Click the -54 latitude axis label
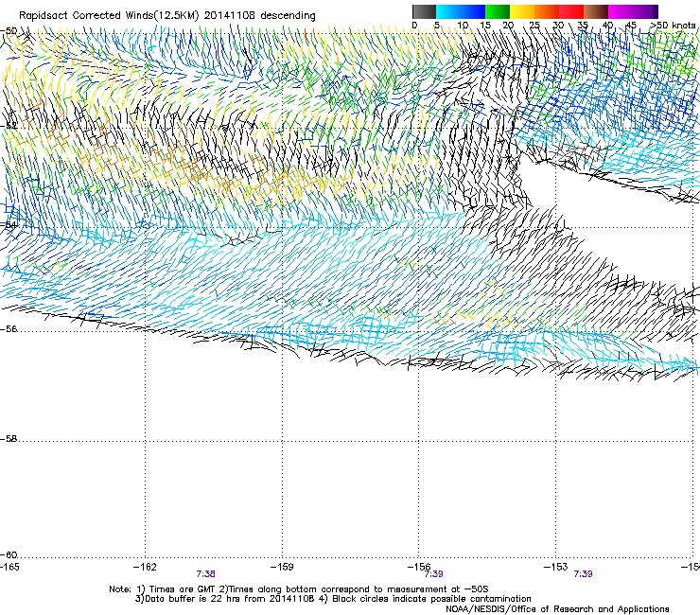The width and height of the screenshot is (700, 615). pos(9,225)
